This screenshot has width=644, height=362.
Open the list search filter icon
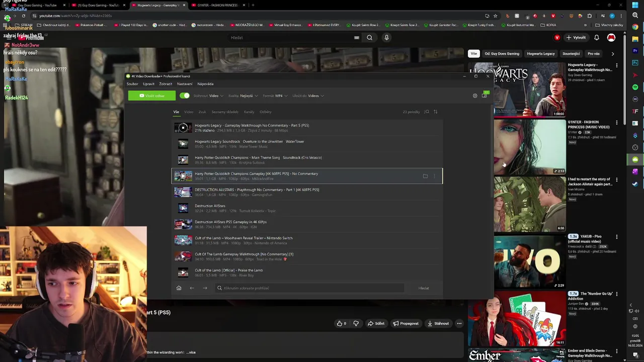coord(426,112)
